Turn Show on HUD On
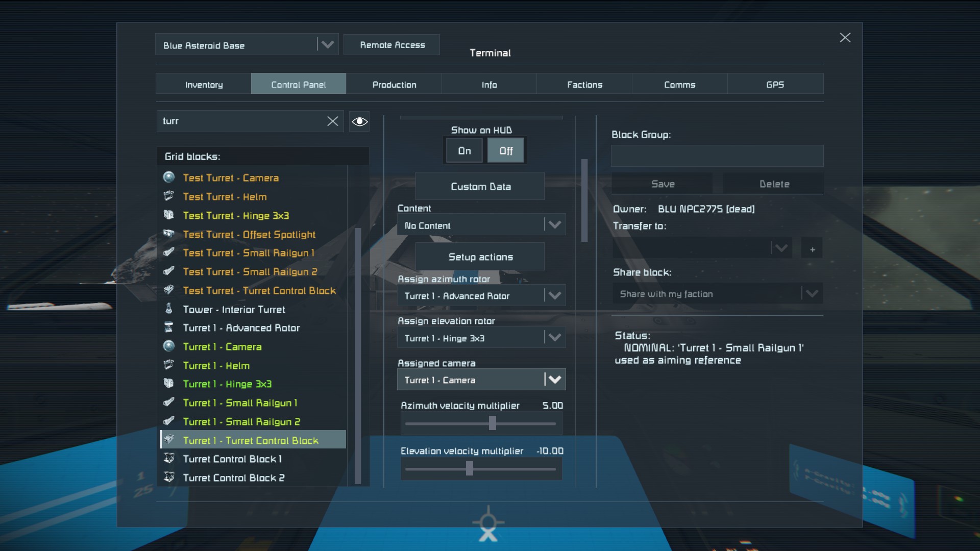The image size is (980, 551). click(x=464, y=151)
